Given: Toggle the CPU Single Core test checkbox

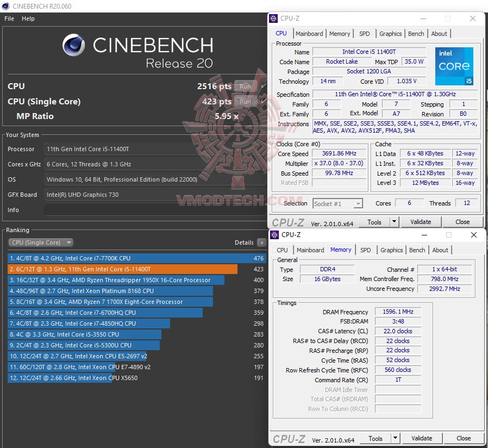Looking at the screenshot, I should [264, 102].
